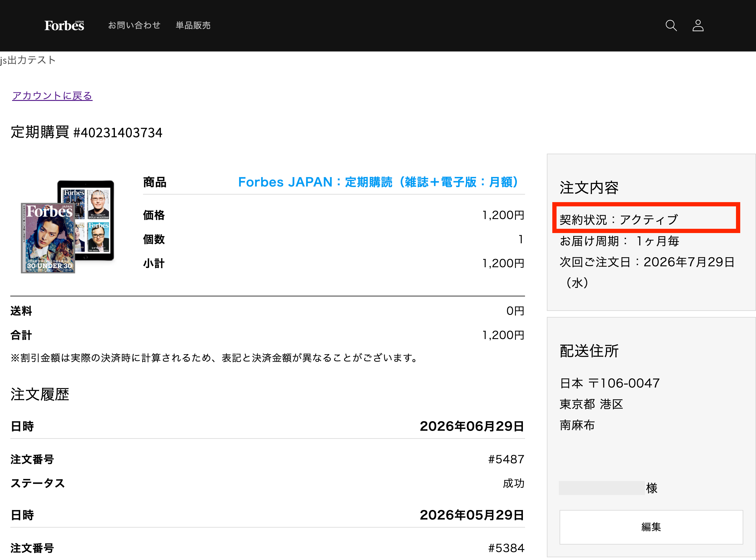Select お届け周期：1ヶ月毎 text
Image resolution: width=756 pixels, height=560 pixels.
[619, 241]
